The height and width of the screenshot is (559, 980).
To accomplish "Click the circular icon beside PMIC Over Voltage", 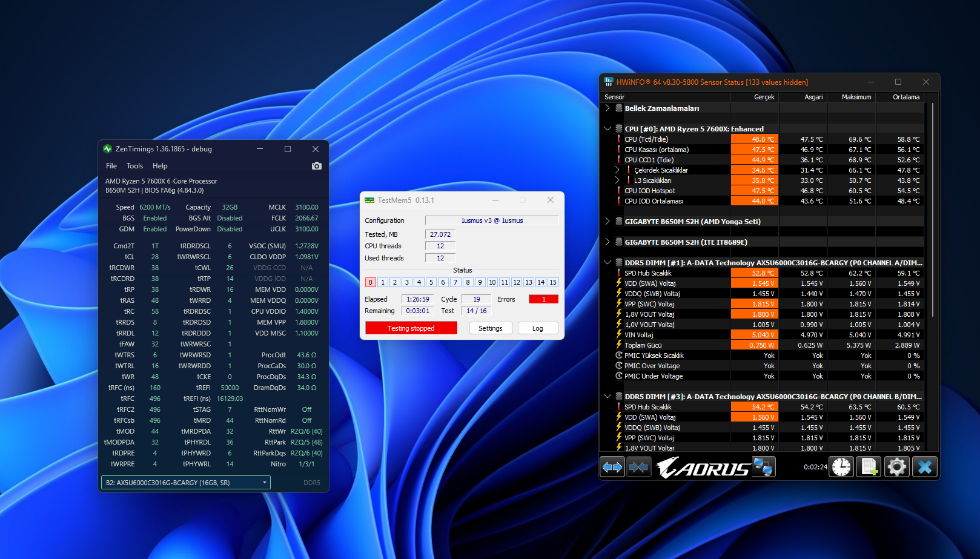I will [619, 366].
